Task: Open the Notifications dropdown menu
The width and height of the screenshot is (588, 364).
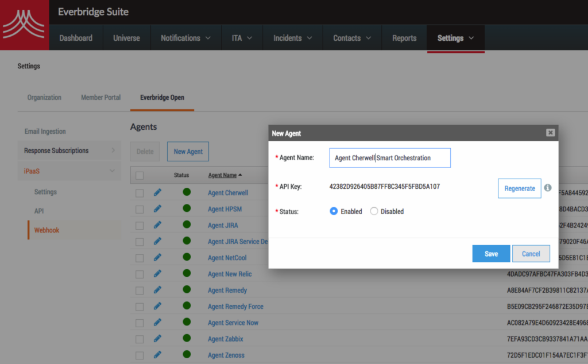Action: click(185, 38)
